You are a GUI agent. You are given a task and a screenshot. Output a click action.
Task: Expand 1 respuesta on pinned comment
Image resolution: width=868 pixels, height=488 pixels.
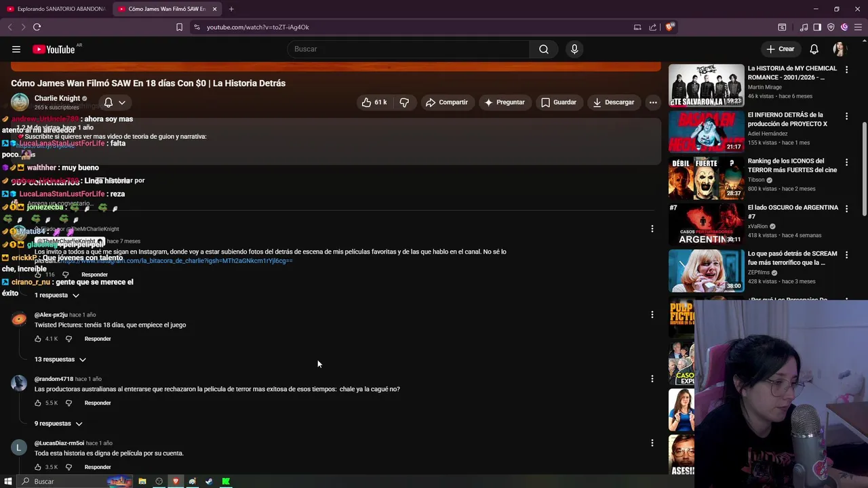tap(57, 296)
